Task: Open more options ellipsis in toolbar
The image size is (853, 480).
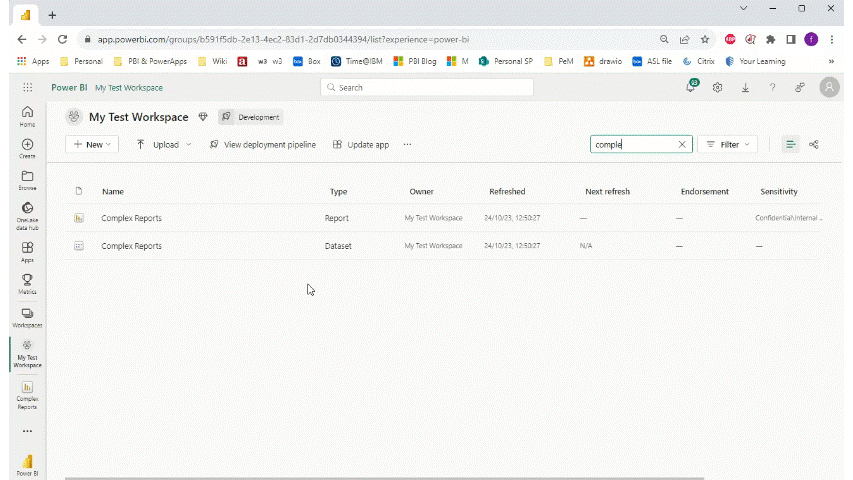Action: click(407, 145)
